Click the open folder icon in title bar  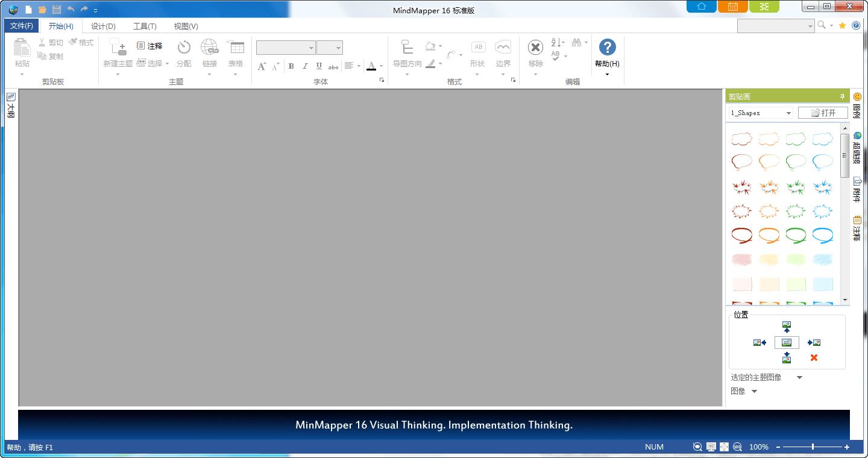click(42, 10)
